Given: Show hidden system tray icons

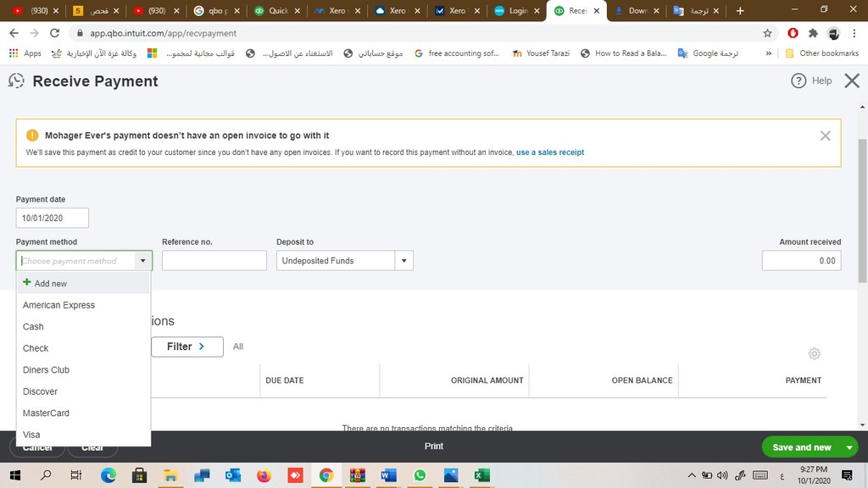Looking at the screenshot, I should point(692,475).
